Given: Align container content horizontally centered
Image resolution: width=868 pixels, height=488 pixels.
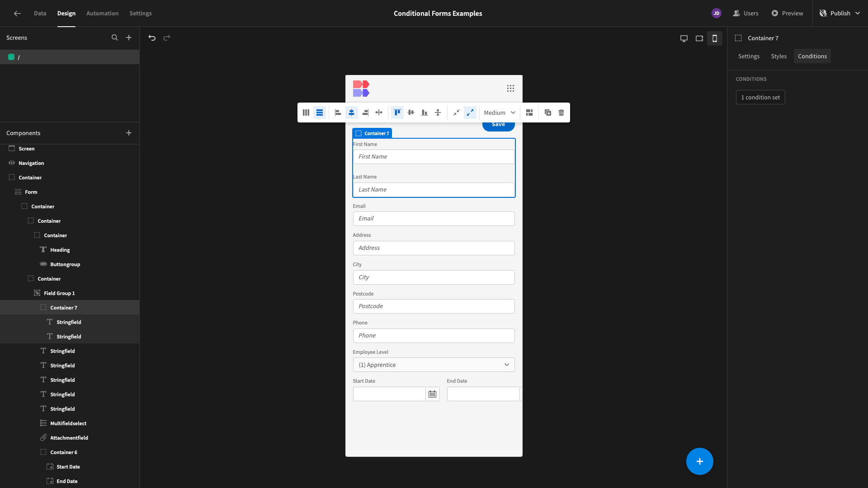Looking at the screenshot, I should (352, 113).
